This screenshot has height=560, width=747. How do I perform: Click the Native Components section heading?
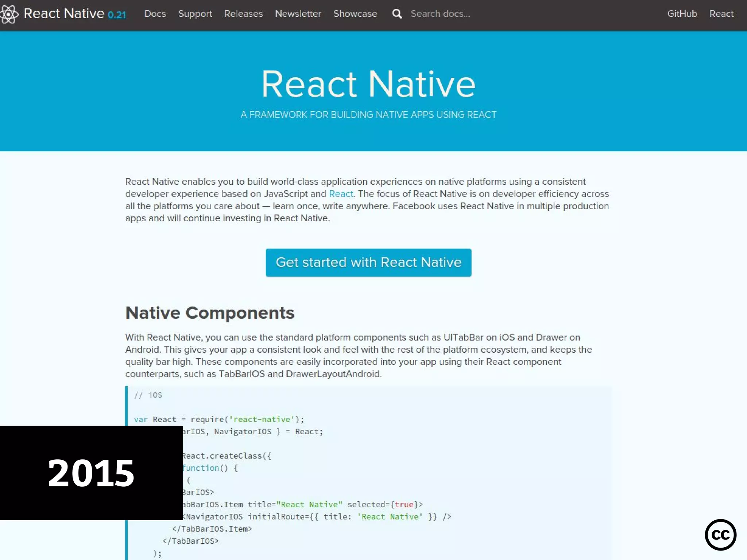point(210,313)
